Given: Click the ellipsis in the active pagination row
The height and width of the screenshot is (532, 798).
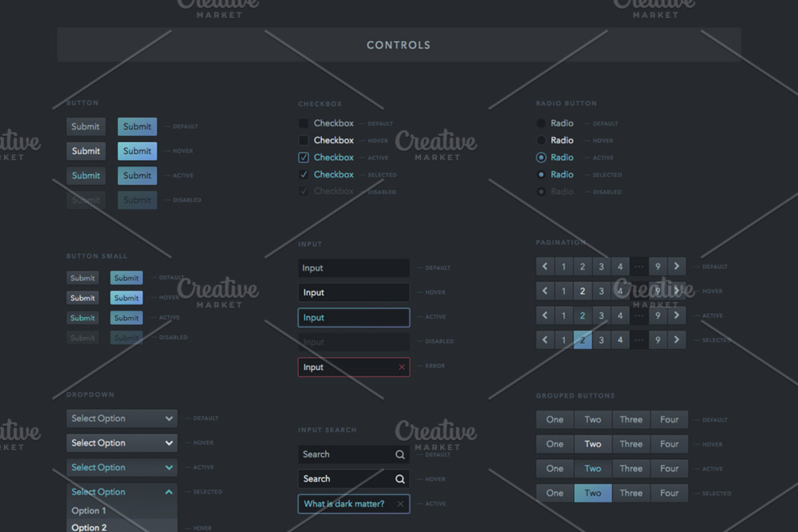Looking at the screenshot, I should click(x=639, y=315).
